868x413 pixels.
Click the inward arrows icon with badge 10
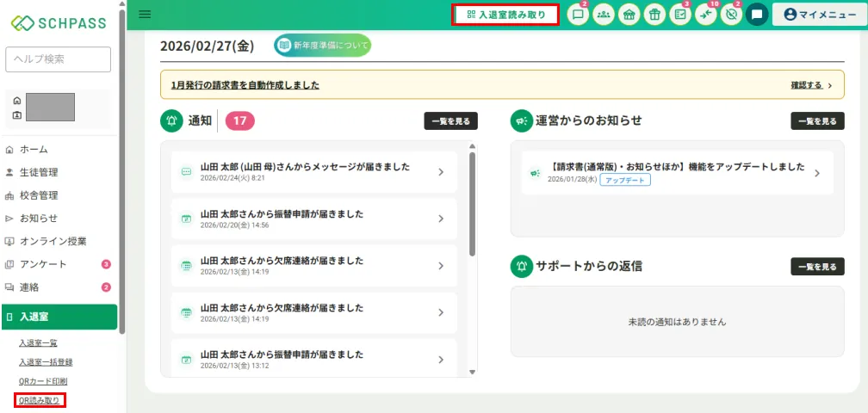pos(706,15)
